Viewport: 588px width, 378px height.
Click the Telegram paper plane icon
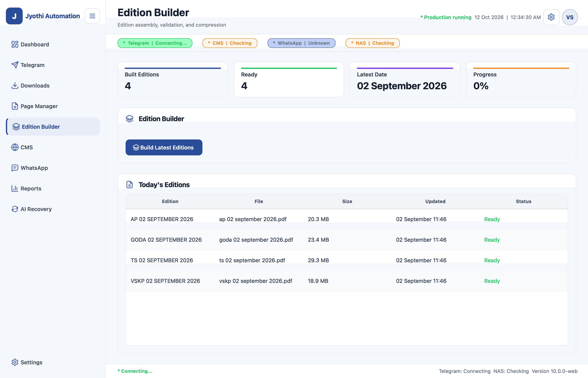pos(15,65)
